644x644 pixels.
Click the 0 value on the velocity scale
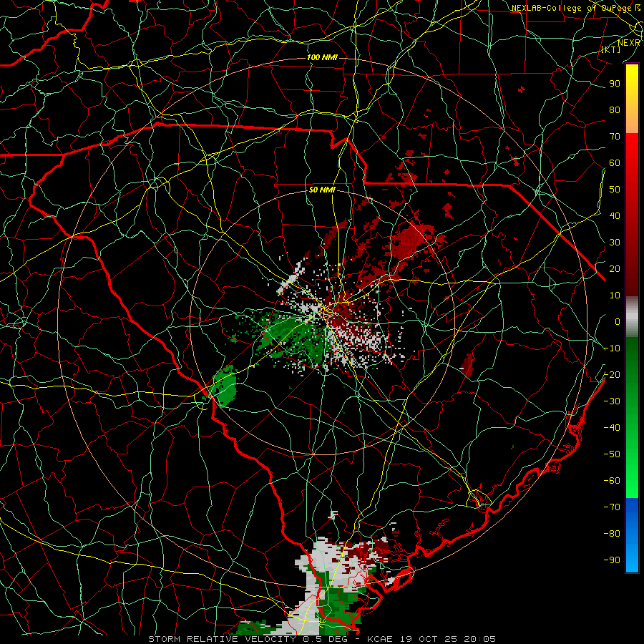click(x=618, y=321)
